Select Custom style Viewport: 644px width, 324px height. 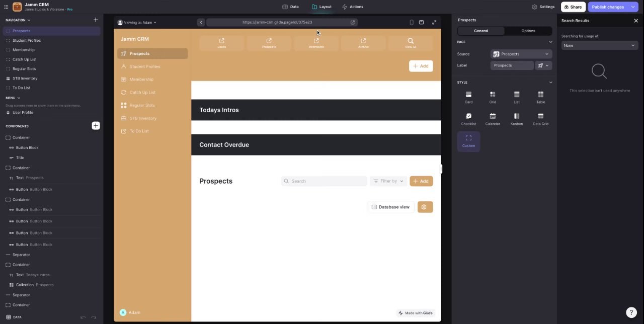tap(468, 141)
